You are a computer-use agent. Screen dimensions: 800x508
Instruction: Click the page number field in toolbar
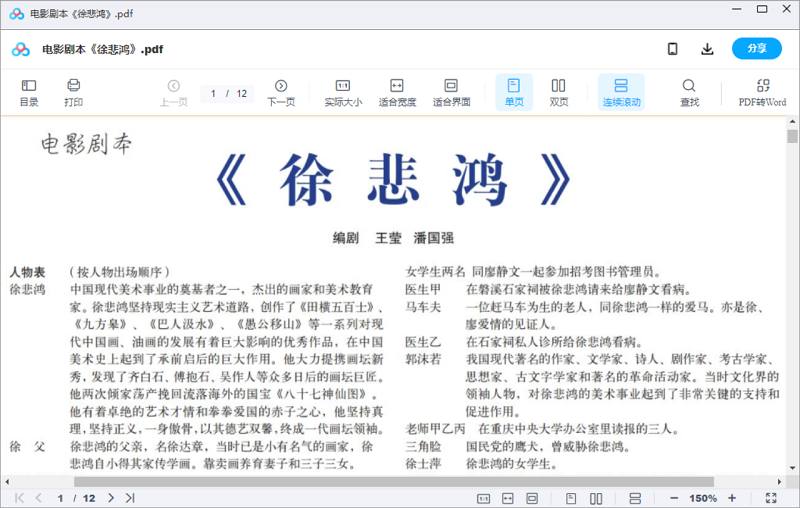pos(213,93)
